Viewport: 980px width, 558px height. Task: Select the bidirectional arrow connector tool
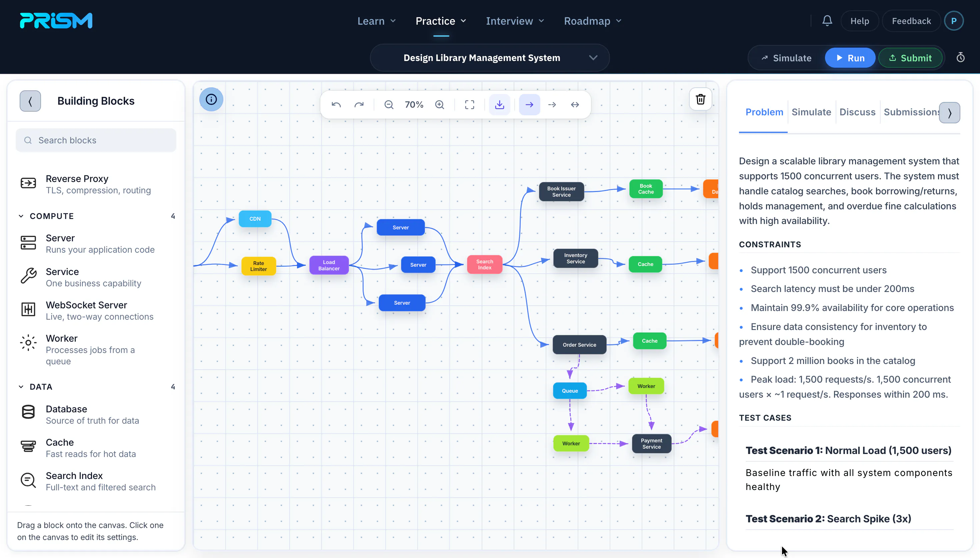click(575, 105)
